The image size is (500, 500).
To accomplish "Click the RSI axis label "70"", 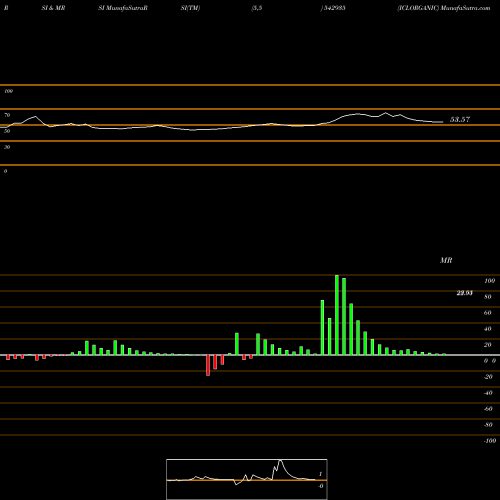I will [x=7, y=115].
